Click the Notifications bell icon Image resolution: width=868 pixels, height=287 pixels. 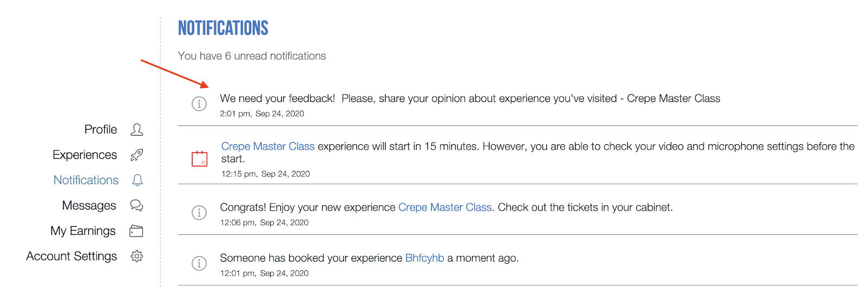click(x=137, y=180)
